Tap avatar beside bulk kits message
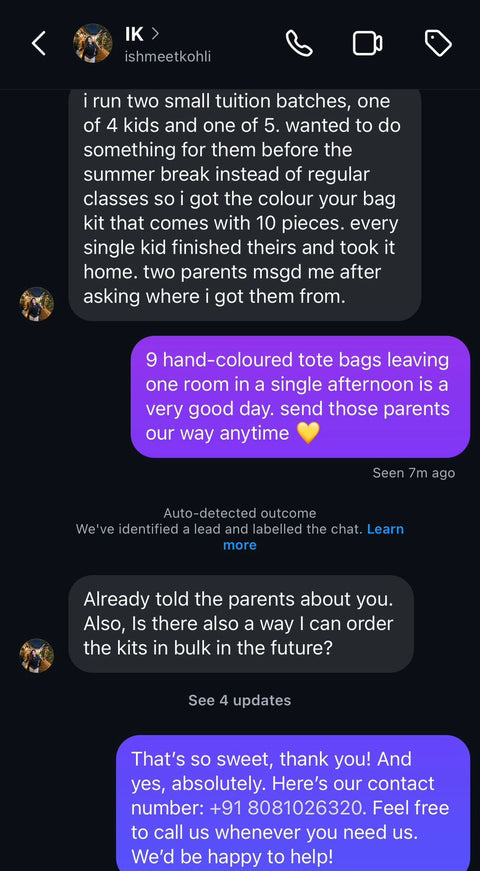This screenshot has height=871, width=480. tap(37, 655)
